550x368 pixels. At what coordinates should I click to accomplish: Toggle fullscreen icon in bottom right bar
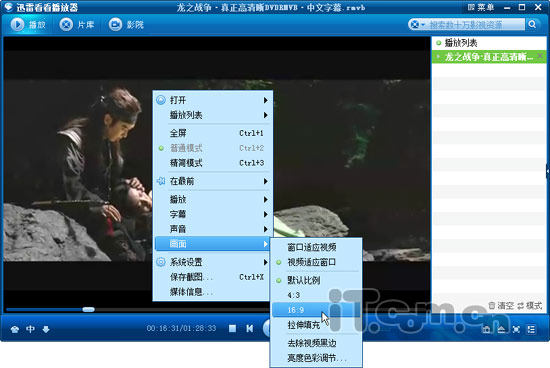pos(516,329)
